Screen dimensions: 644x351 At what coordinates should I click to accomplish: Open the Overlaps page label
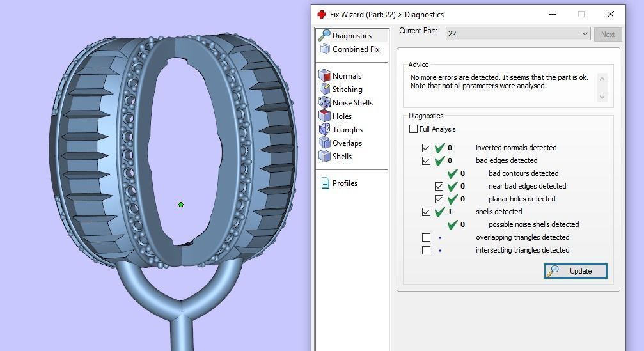pos(347,143)
